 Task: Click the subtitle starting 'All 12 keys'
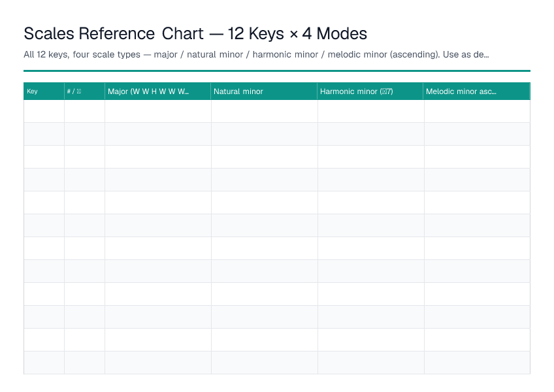[x=256, y=54]
